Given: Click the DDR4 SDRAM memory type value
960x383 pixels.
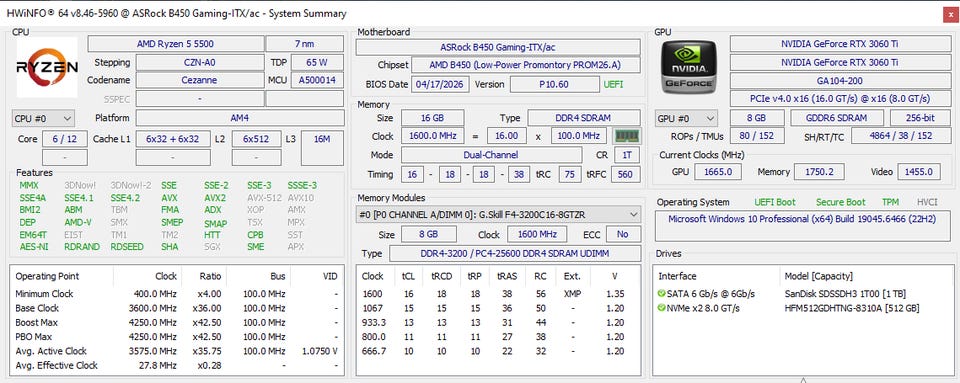Looking at the screenshot, I should click(584, 118).
